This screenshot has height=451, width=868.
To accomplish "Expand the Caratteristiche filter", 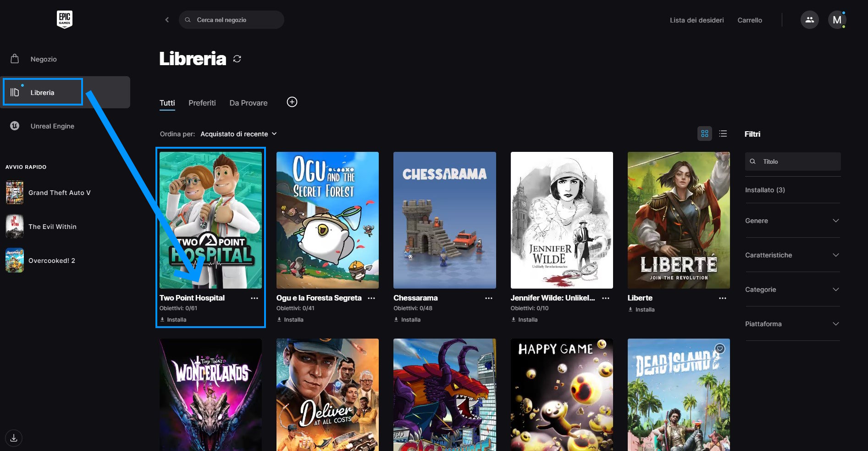I will click(793, 255).
